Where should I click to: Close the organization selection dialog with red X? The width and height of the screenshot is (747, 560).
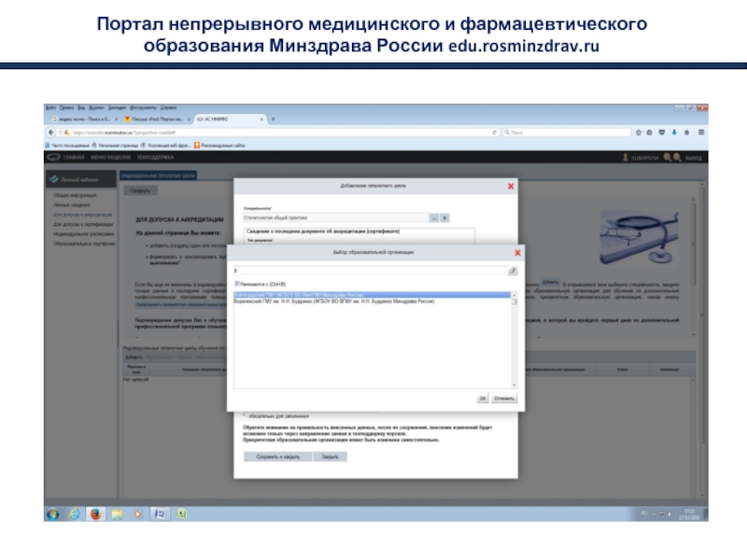518,253
